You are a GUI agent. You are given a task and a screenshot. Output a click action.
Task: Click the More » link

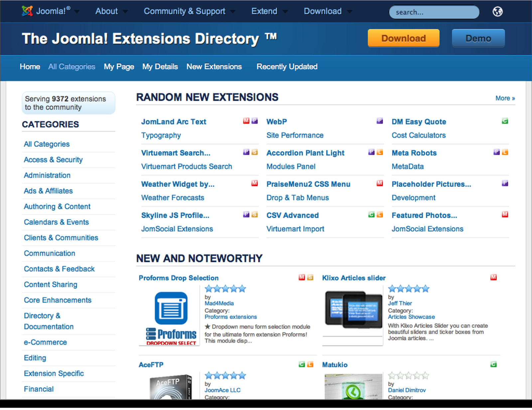(505, 98)
